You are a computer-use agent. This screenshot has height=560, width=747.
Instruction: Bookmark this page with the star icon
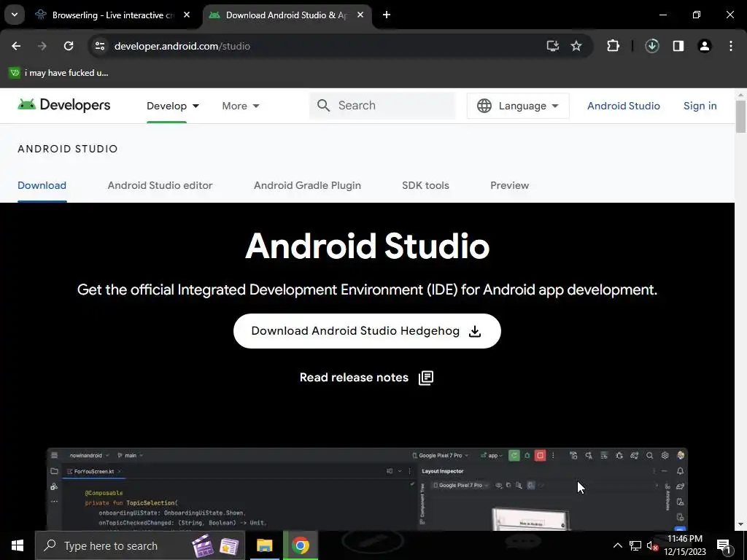(576, 46)
